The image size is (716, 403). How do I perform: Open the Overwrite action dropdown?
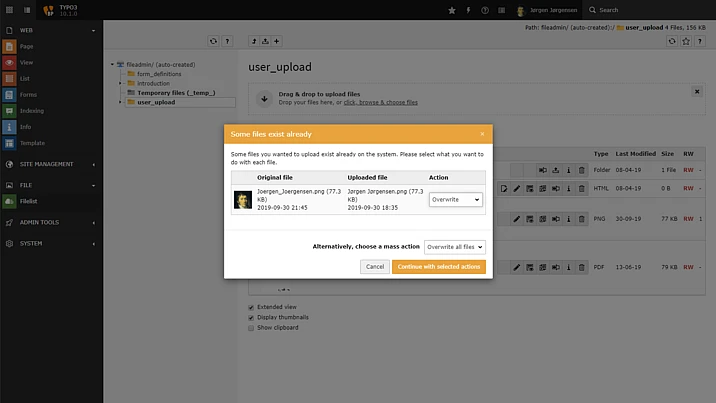[x=455, y=199]
